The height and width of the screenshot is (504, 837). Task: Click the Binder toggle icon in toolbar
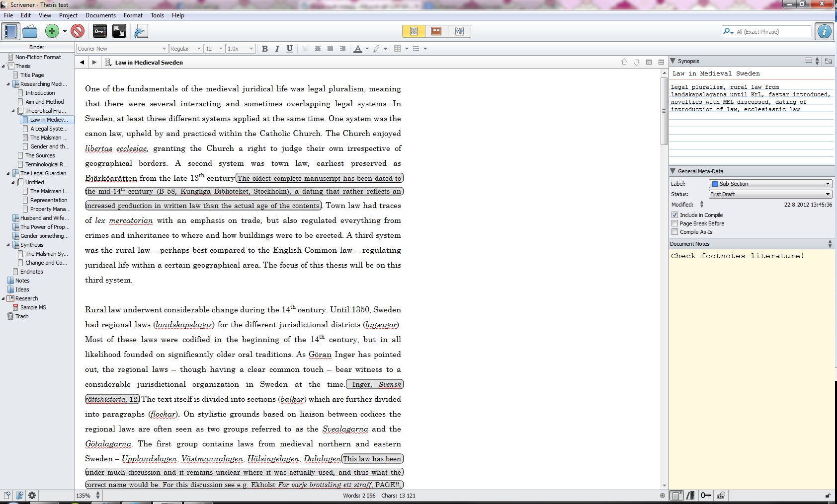[x=10, y=31]
